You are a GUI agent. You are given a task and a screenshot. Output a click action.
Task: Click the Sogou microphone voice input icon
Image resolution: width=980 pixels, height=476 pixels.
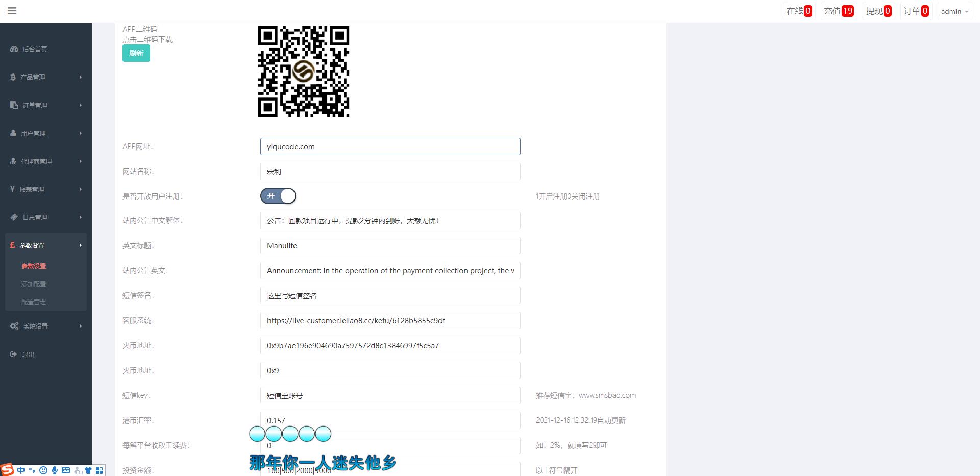[x=55, y=470]
